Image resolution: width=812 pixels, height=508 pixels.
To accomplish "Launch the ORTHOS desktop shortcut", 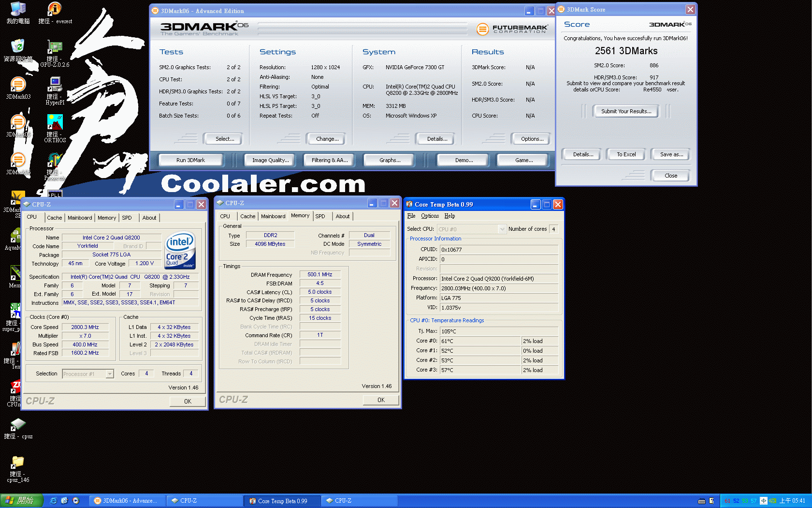I will (55, 129).
